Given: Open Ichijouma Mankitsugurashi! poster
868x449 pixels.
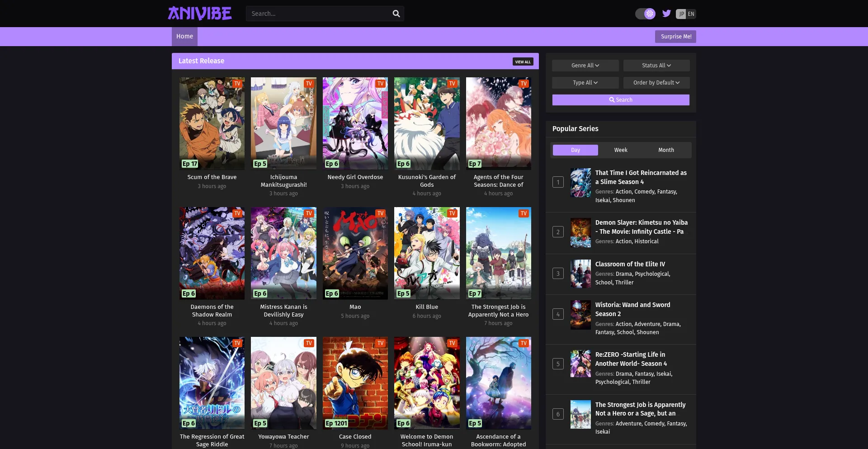Looking at the screenshot, I should (x=283, y=123).
